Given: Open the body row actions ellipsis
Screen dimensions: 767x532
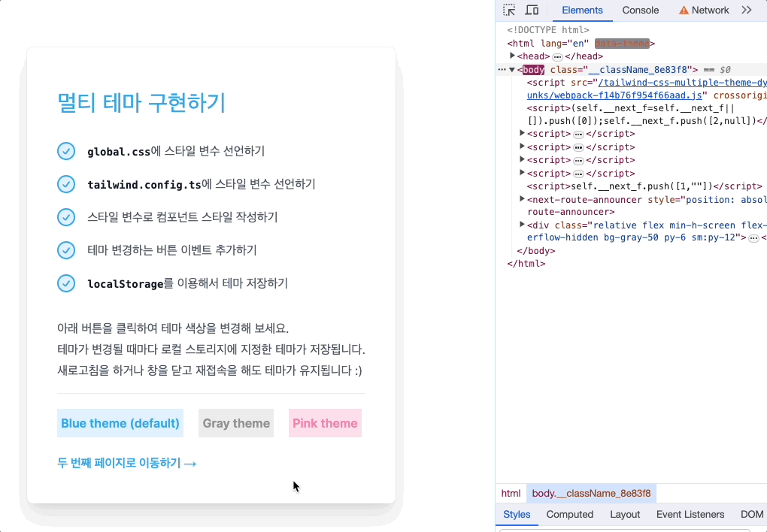Looking at the screenshot, I should tap(502, 70).
